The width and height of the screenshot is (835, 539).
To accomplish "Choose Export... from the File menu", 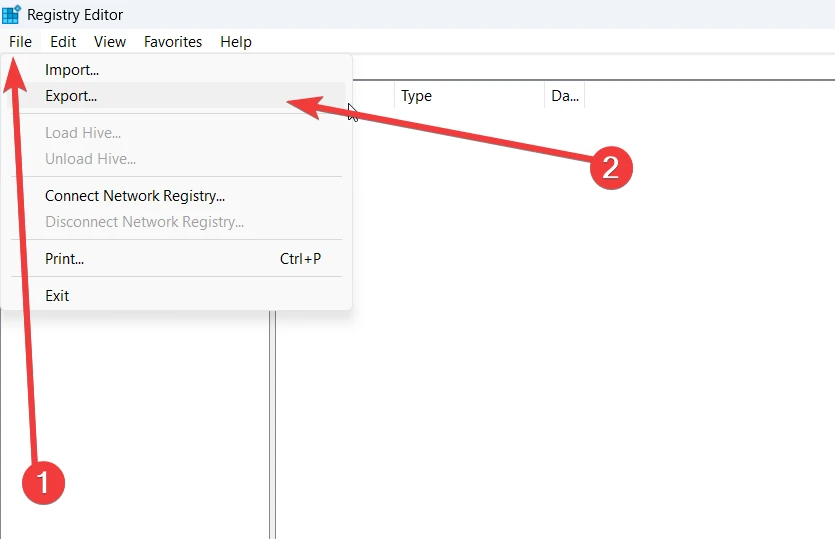I will 176,96.
